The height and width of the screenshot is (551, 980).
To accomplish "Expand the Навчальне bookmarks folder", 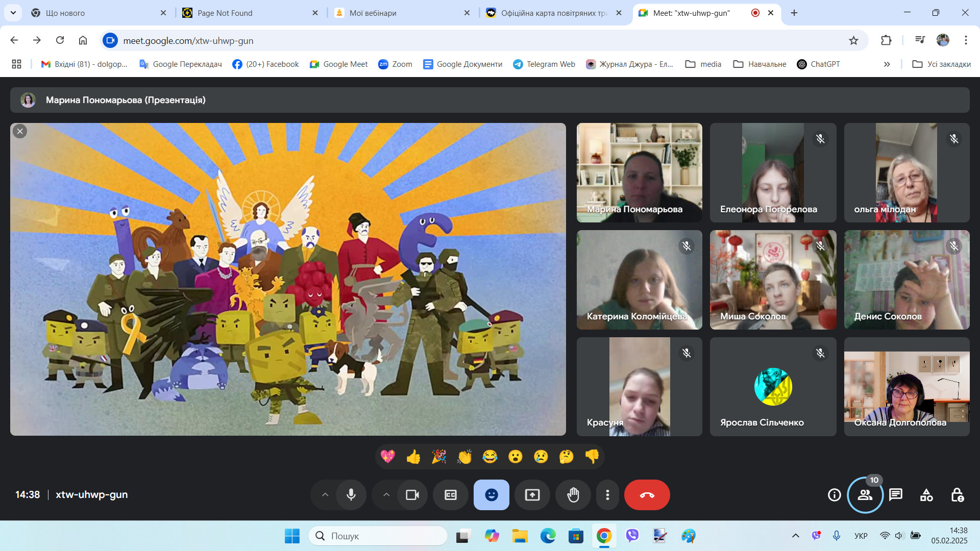I will (x=759, y=64).
